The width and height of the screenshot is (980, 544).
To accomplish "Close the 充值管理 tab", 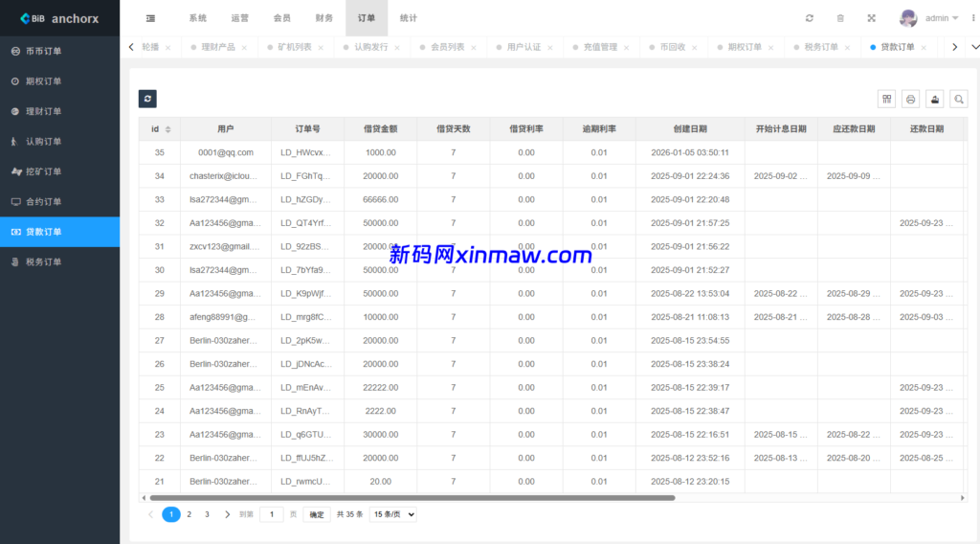I will pos(626,48).
